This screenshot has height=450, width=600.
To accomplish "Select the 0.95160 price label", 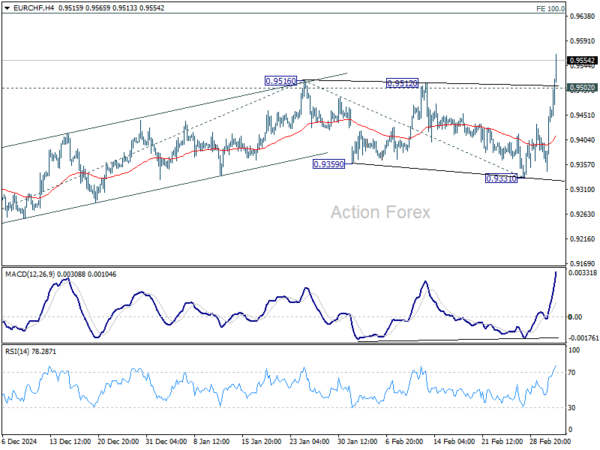I will (x=281, y=81).
